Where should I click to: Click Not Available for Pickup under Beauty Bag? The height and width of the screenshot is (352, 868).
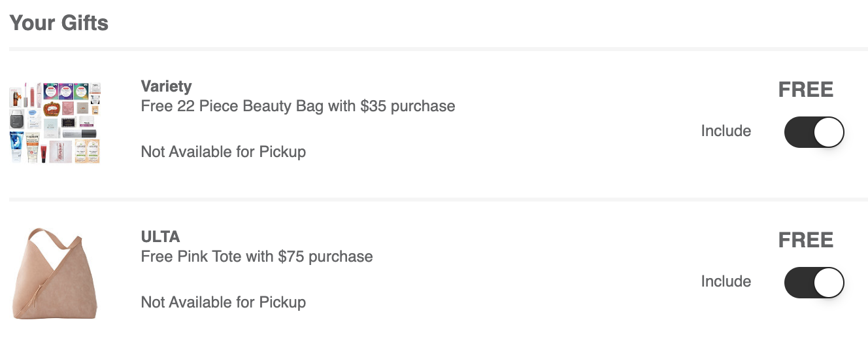pyautogui.click(x=224, y=152)
